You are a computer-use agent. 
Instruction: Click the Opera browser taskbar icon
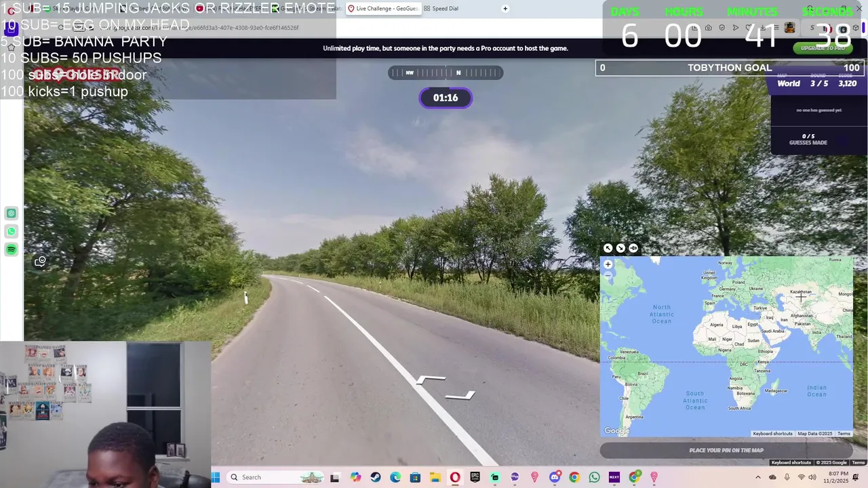[x=455, y=478]
